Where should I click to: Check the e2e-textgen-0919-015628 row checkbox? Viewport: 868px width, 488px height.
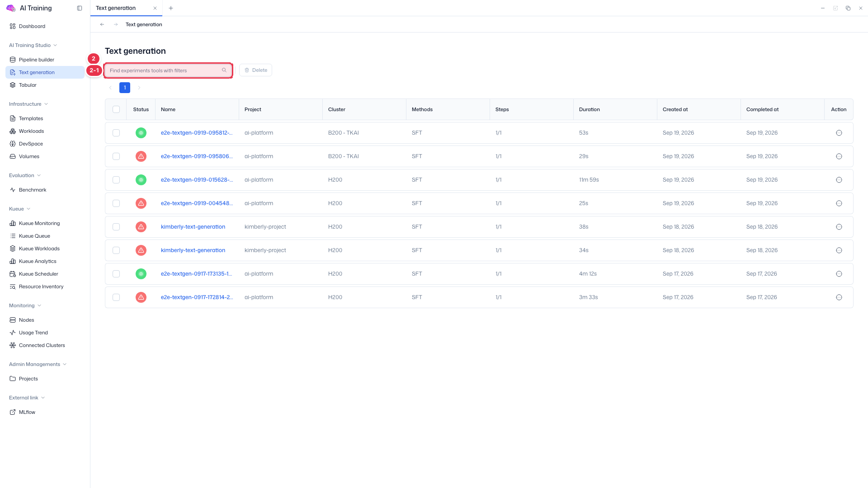tap(116, 180)
